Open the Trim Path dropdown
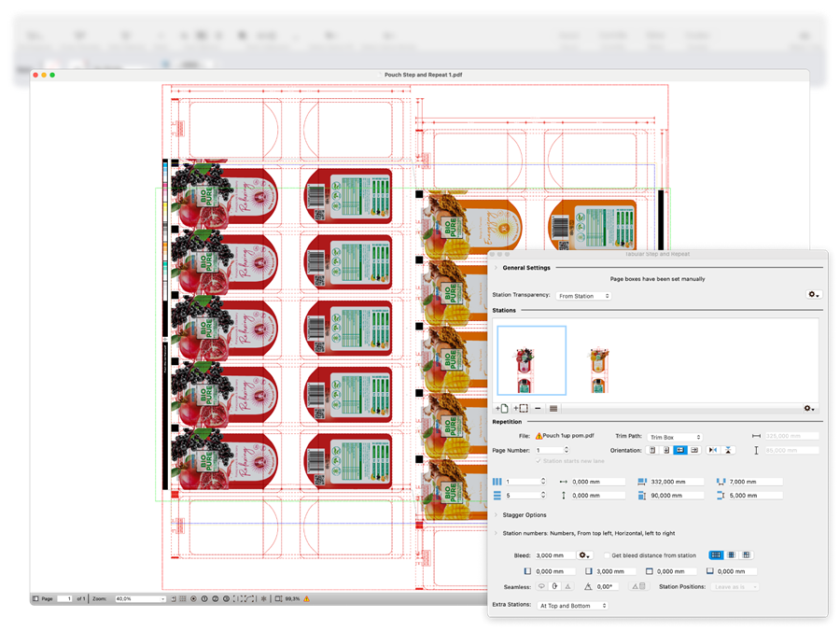The width and height of the screenshot is (840, 631). point(675,437)
